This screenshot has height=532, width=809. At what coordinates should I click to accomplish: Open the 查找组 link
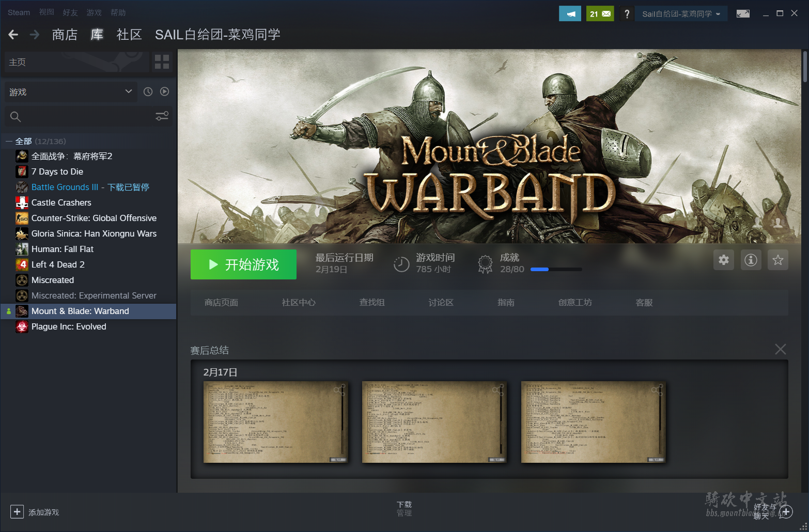372,303
